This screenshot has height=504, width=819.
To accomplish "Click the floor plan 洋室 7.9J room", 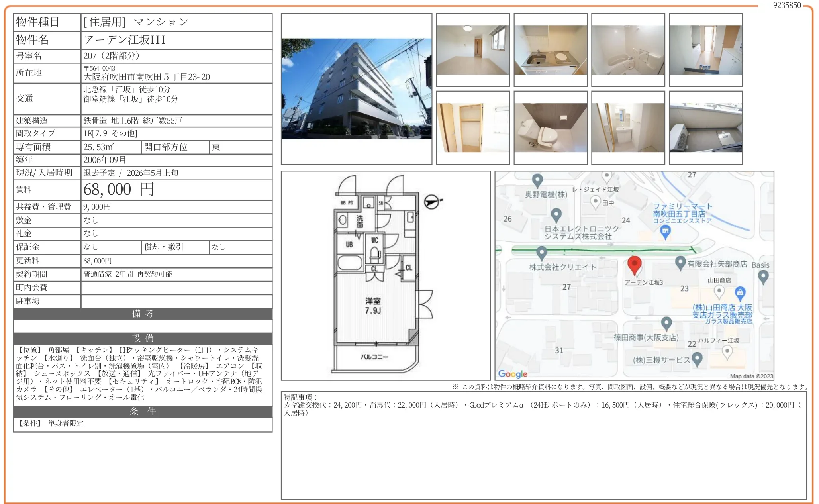I will coord(373,306).
